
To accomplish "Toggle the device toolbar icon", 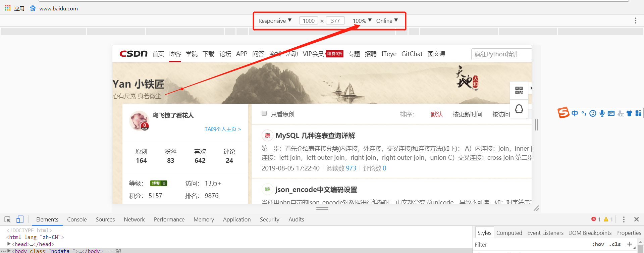I will 20,219.
